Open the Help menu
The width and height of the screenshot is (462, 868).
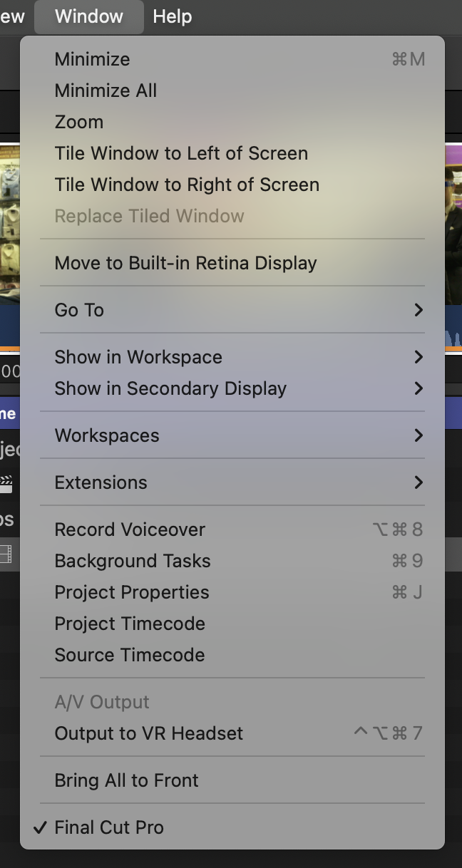[172, 16]
